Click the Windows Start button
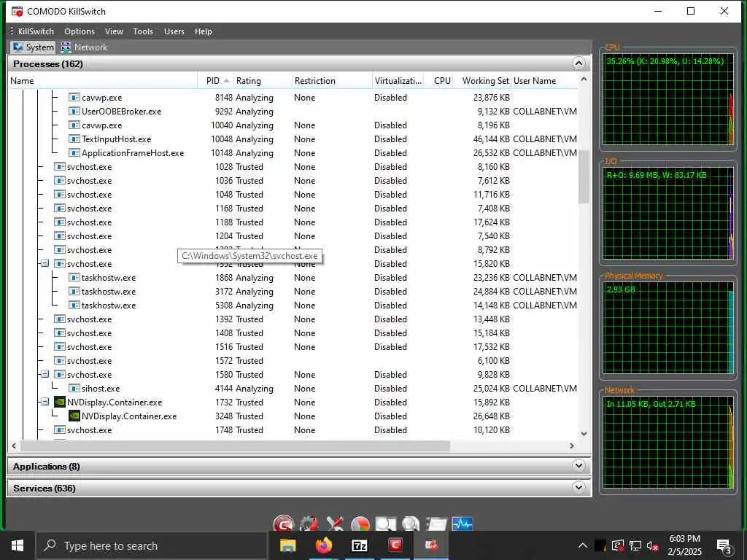Viewport: 747px width, 560px height. pos(18,545)
